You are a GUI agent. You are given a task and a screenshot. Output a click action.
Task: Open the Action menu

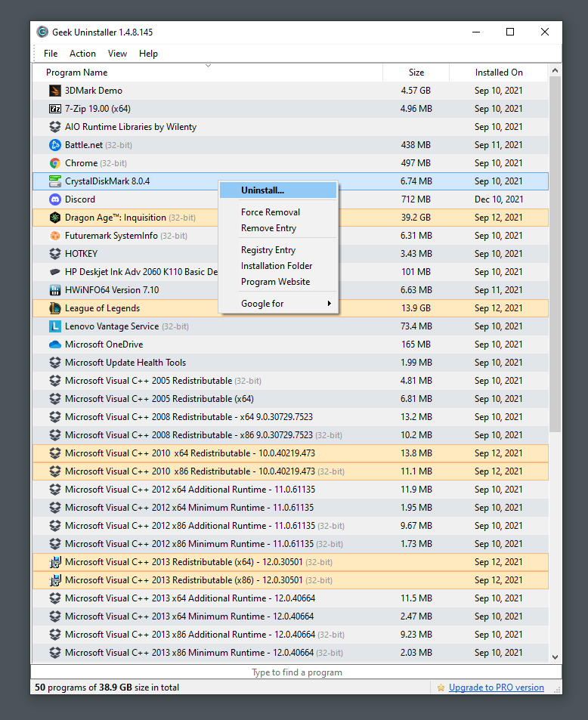tap(82, 54)
